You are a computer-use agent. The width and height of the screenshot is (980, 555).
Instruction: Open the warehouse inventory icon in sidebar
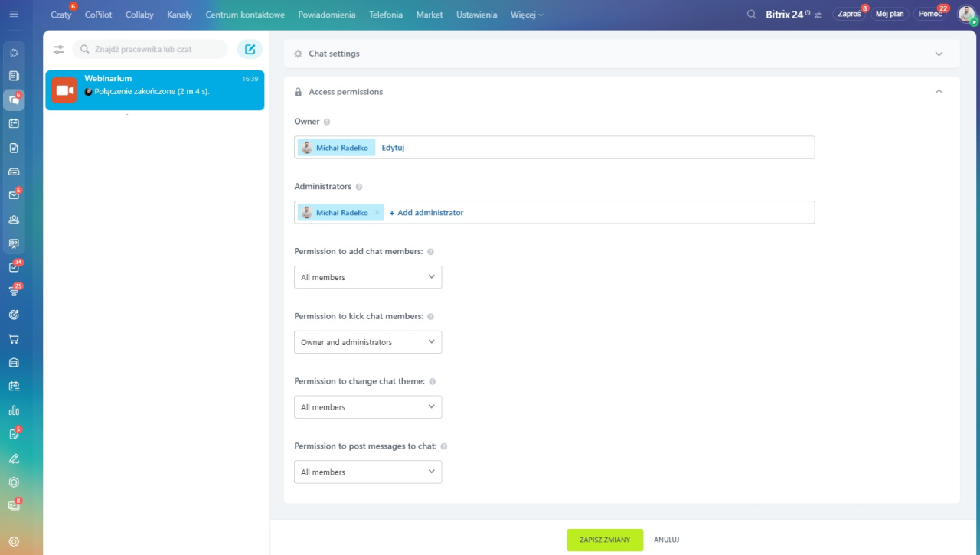click(x=14, y=363)
